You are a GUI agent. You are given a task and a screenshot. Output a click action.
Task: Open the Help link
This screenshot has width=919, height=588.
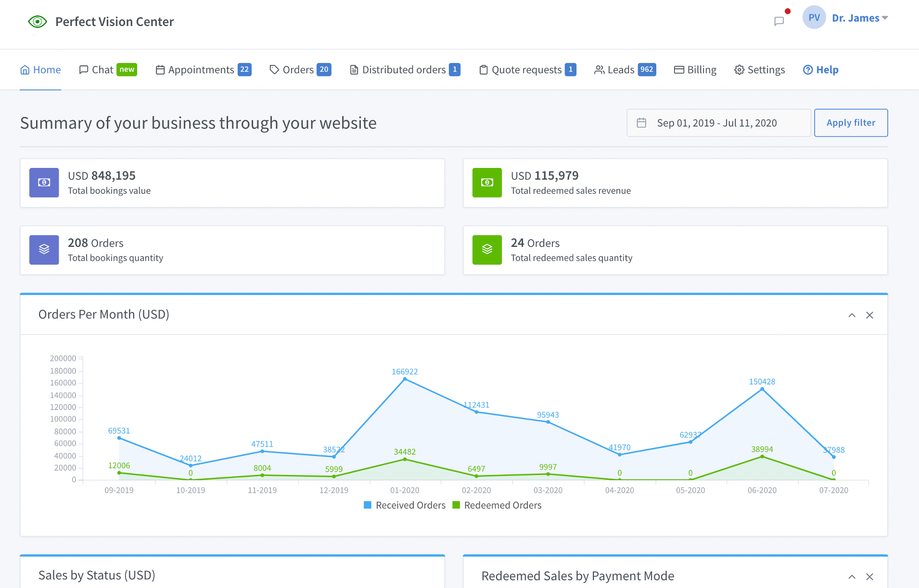tap(821, 70)
